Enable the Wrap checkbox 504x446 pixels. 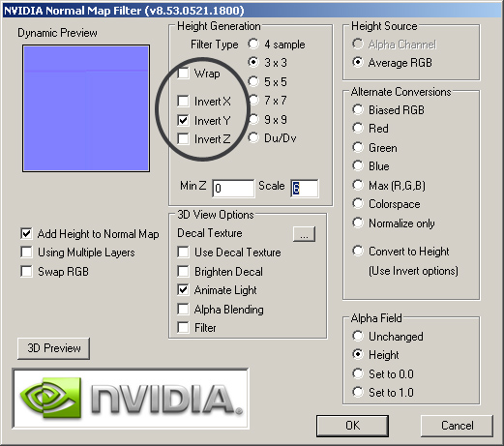pyautogui.click(x=183, y=74)
